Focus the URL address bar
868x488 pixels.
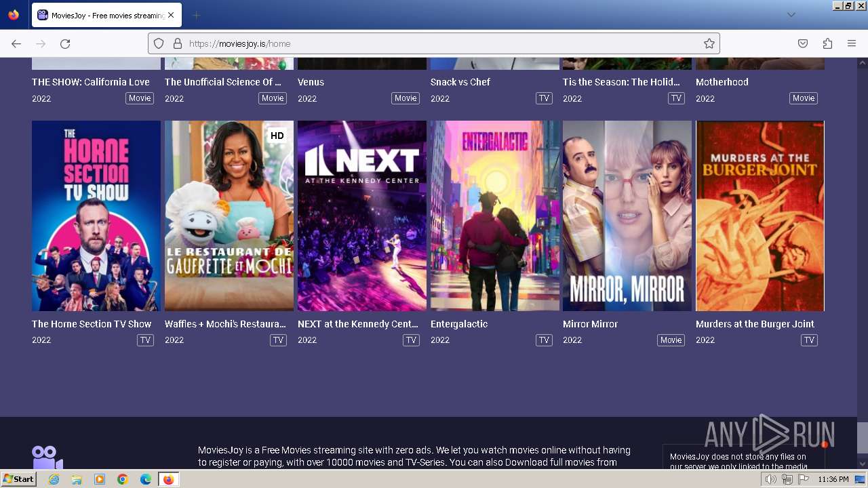coord(434,43)
